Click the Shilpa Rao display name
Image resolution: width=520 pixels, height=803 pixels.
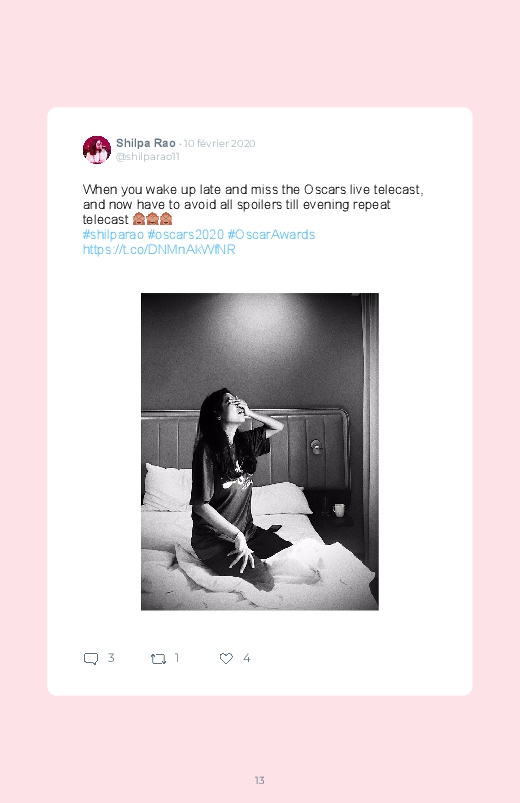[146, 143]
